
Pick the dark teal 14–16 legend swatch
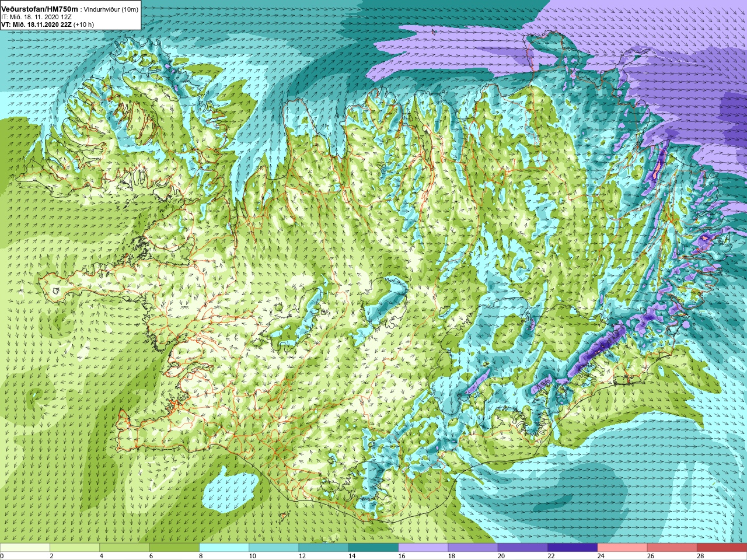(x=373, y=548)
